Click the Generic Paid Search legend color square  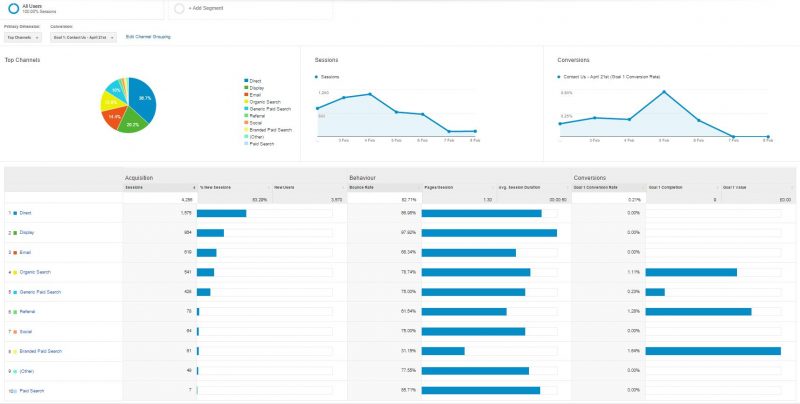tap(246, 109)
